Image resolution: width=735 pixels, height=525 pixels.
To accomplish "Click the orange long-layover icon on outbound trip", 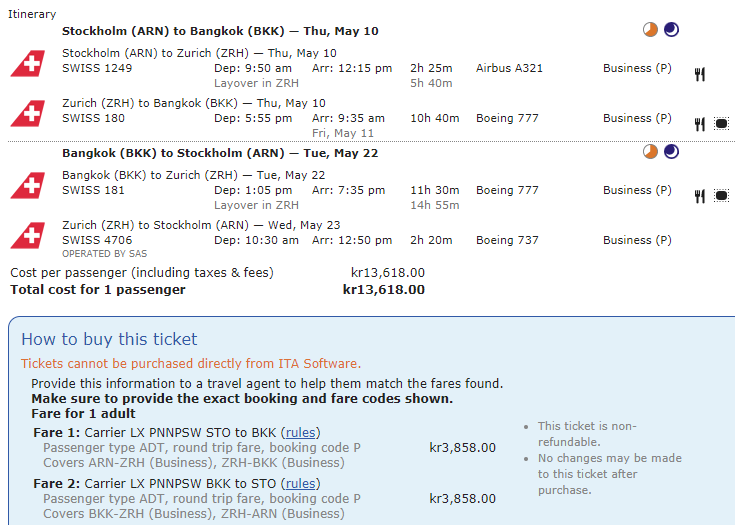I will 651,30.
